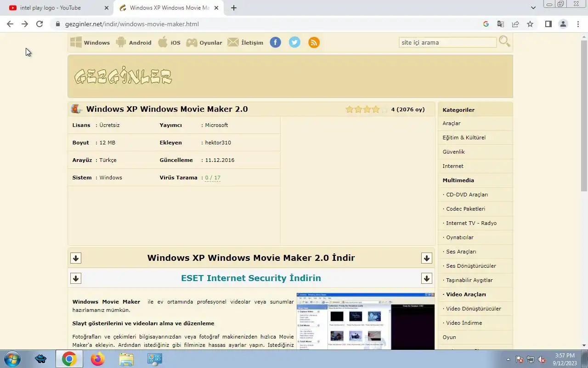Click the muted volume tray icon

(542, 359)
